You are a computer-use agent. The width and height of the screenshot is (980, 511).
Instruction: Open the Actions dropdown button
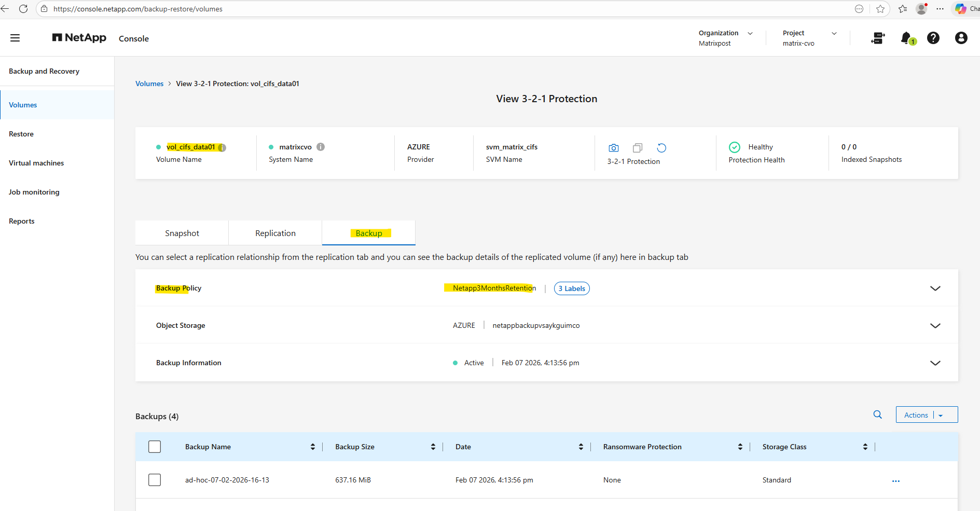click(926, 415)
